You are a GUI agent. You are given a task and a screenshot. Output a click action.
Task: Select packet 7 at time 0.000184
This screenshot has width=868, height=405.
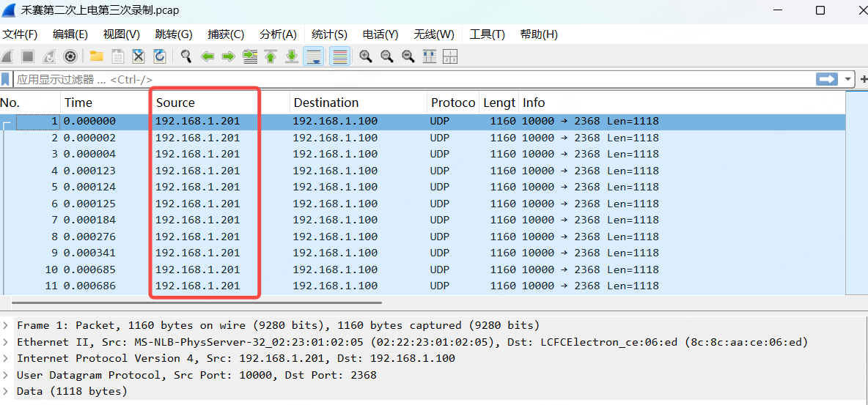(423, 220)
